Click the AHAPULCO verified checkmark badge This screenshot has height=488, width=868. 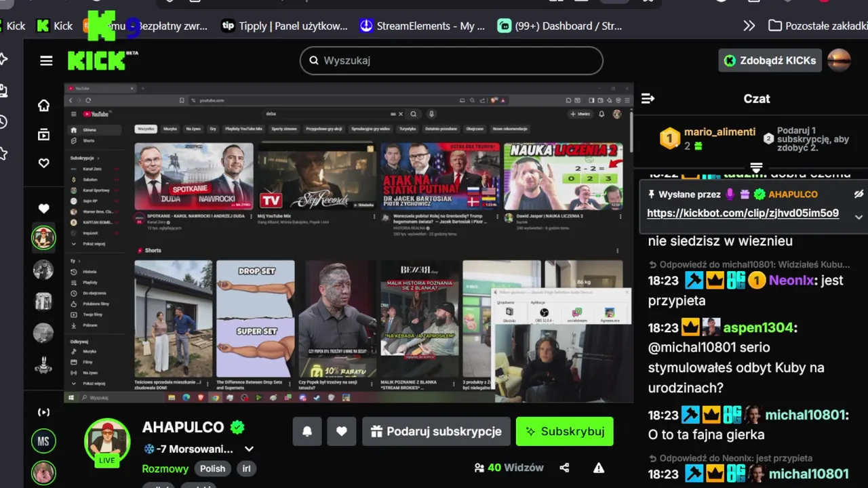click(237, 427)
